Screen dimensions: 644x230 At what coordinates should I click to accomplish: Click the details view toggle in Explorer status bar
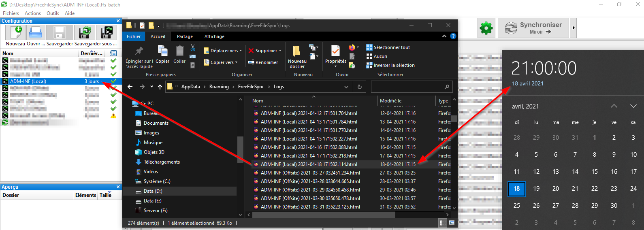click(x=441, y=223)
